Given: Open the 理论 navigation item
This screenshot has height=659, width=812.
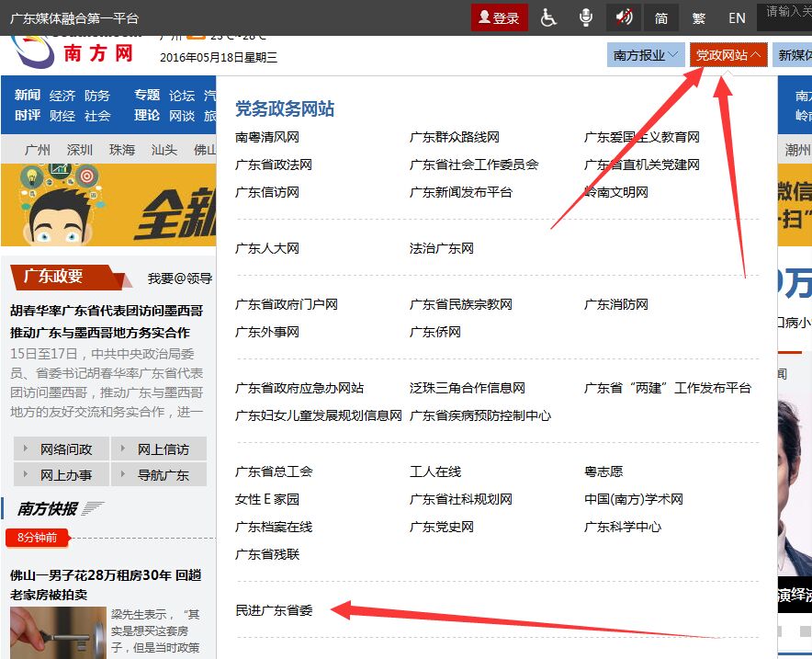Looking at the screenshot, I should click(147, 115).
